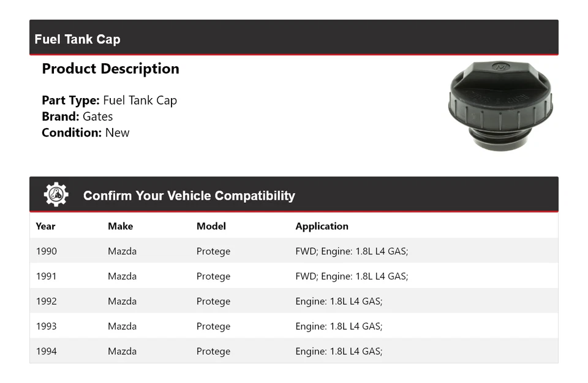Click the Part Type label

[x=69, y=100]
